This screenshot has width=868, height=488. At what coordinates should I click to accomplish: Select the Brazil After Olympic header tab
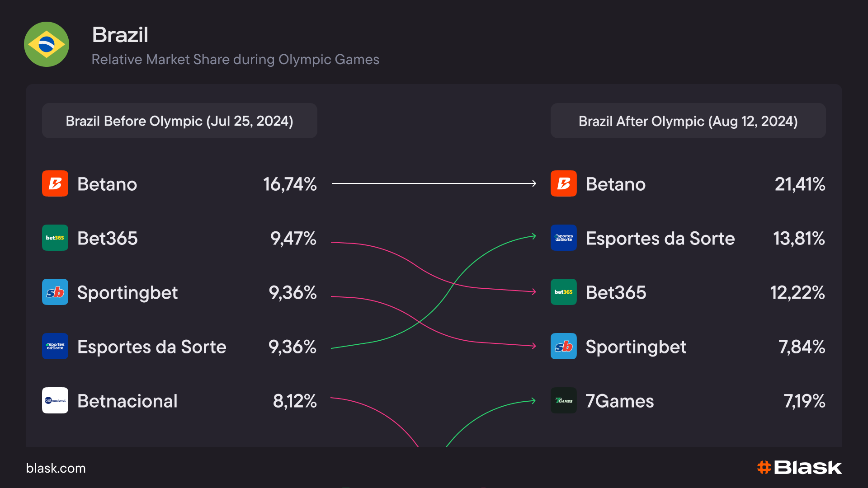688,121
